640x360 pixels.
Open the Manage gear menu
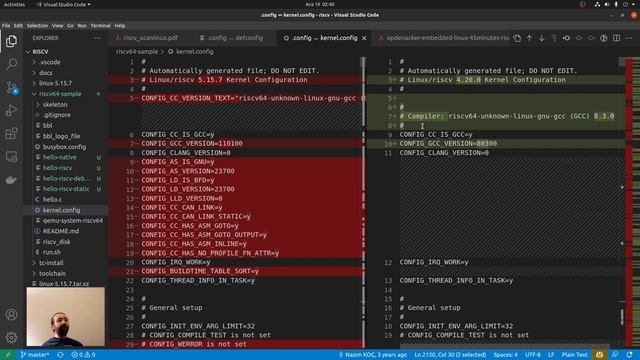pyautogui.click(x=11, y=338)
